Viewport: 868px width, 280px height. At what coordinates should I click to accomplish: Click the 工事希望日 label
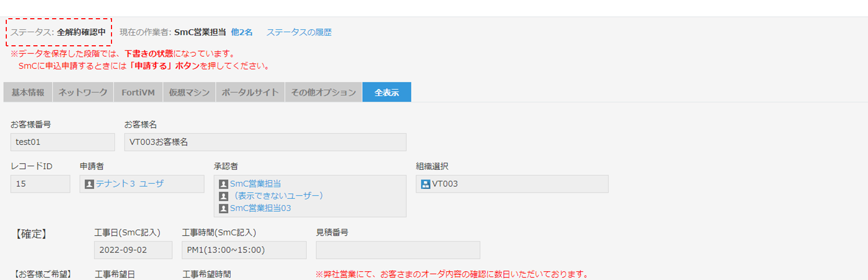coord(115,274)
